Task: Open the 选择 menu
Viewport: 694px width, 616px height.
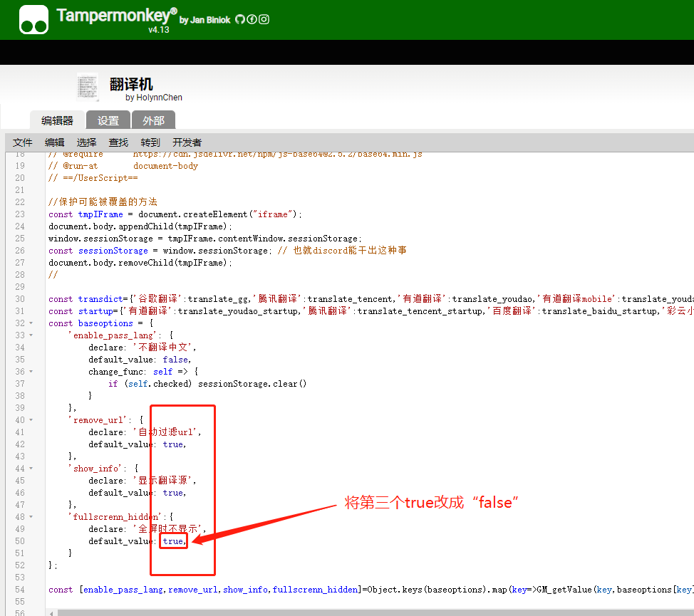Action: pos(86,142)
